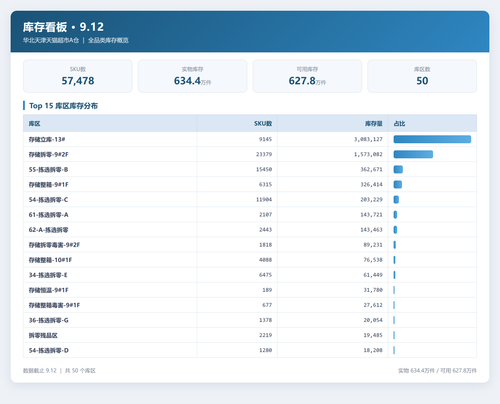
Task: Open the SKU数 57,478 summary card
Action: coord(78,76)
